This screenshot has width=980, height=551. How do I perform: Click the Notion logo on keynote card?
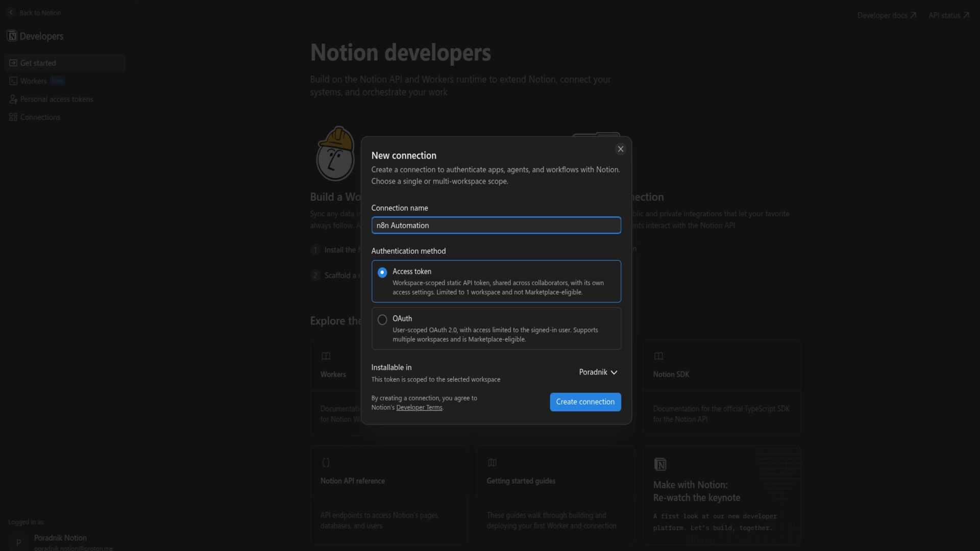click(660, 464)
